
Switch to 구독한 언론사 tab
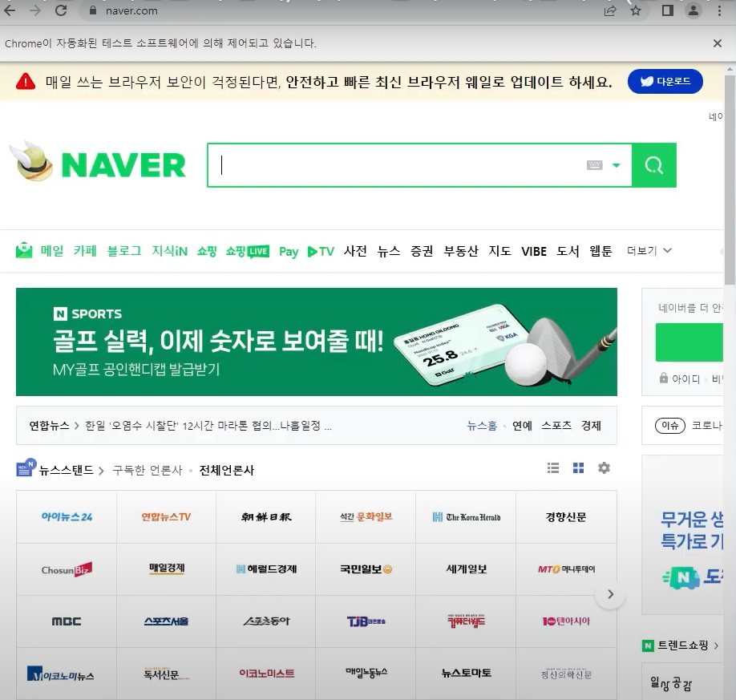pos(148,470)
